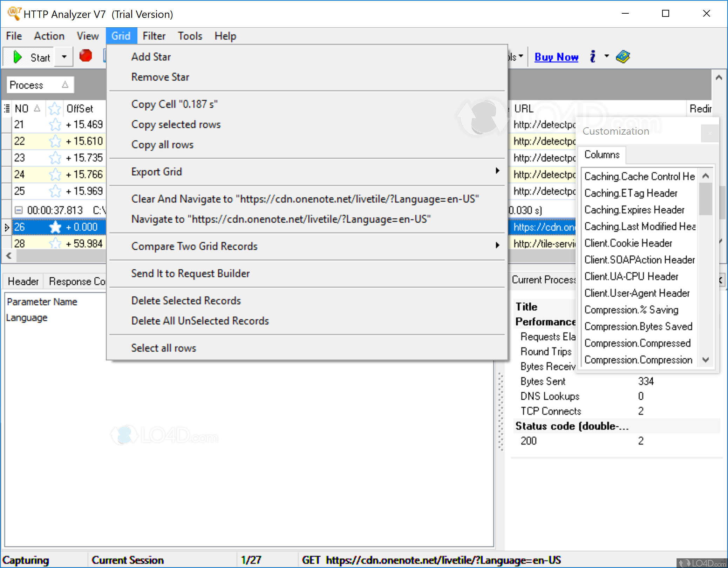Expand the Export Grid submenu
The image size is (728, 568).
click(x=498, y=171)
